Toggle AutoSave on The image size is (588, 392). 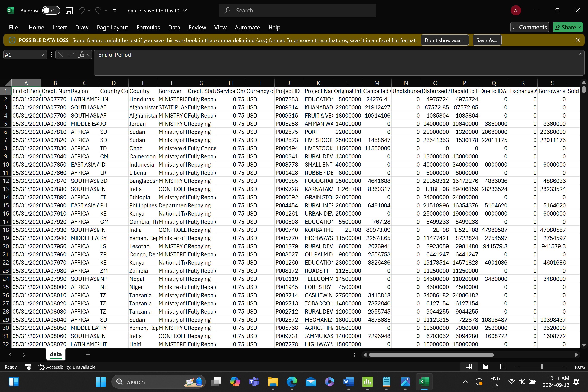[x=51, y=10]
